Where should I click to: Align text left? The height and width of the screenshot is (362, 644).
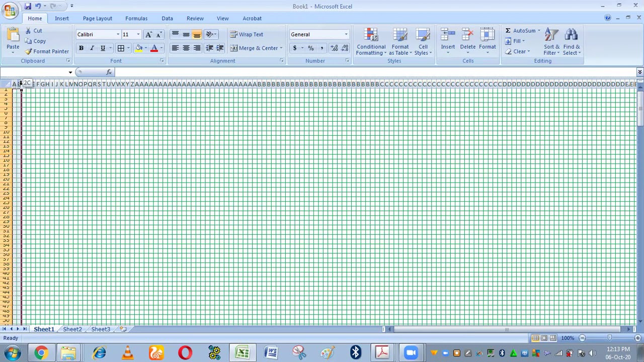[x=175, y=48]
